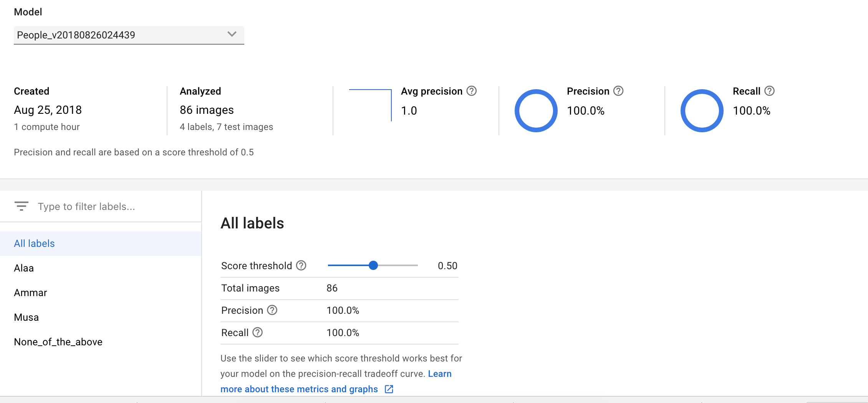This screenshot has height=403, width=868.
Task: Open the None_of_the_above label
Action: 58,342
